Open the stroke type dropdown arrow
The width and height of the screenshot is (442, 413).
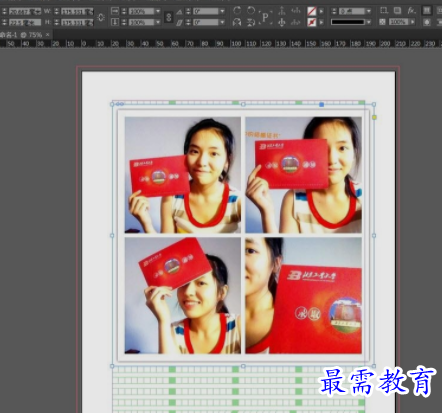pos(368,22)
